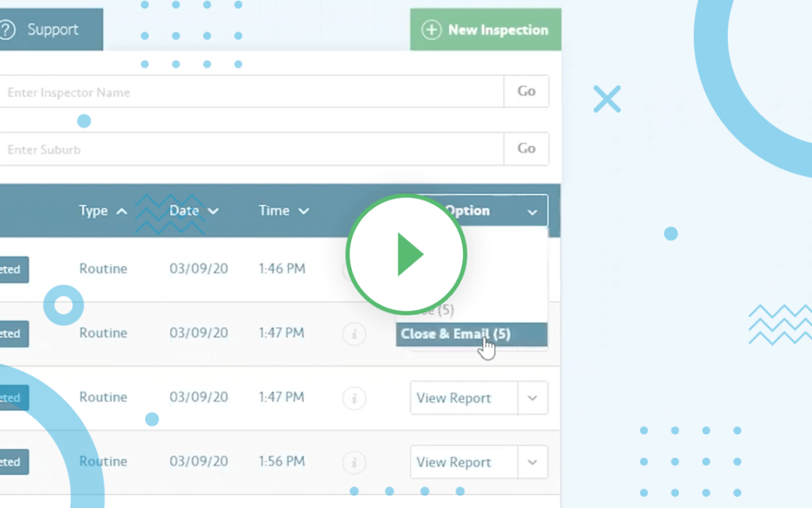Viewport: 812px width, 508px height.
Task: Click the status badge in 1:56 PM row
Action: pyautogui.click(x=14, y=462)
